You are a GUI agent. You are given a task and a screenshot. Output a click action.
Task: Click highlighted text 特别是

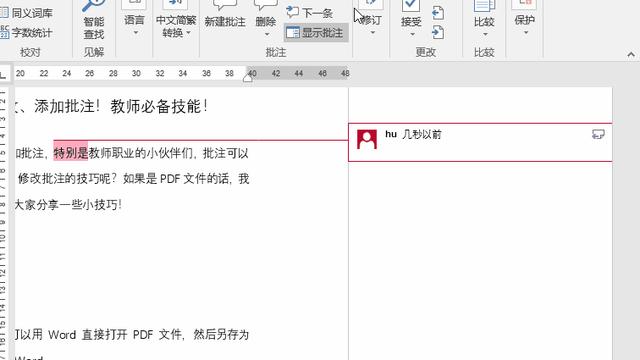[71, 153]
